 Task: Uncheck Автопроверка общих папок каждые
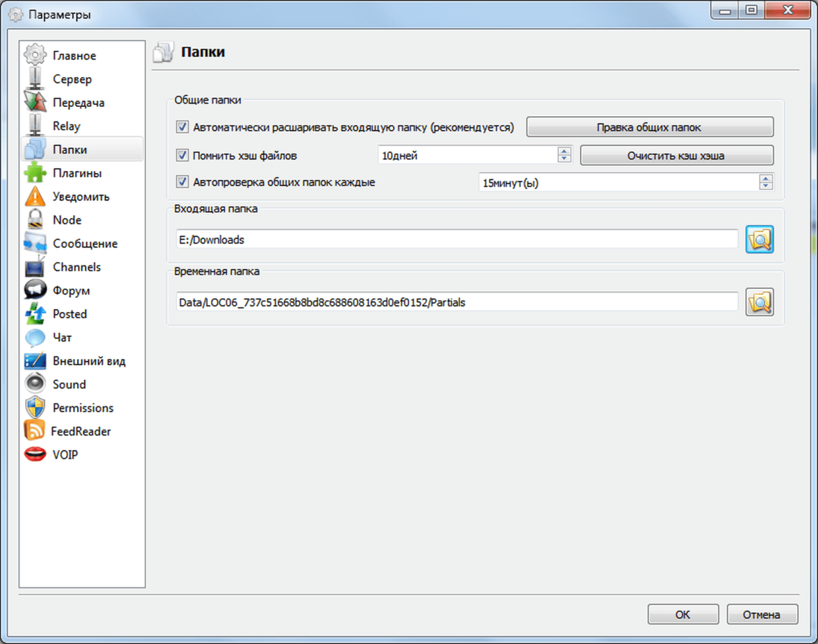click(x=183, y=182)
